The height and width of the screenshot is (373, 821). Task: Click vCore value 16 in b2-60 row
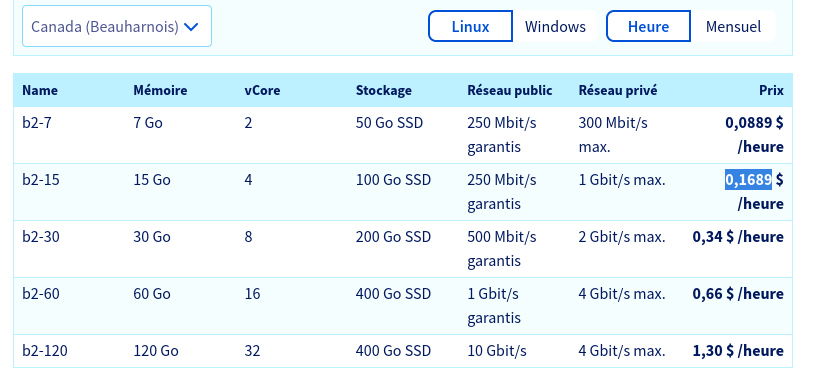(252, 294)
